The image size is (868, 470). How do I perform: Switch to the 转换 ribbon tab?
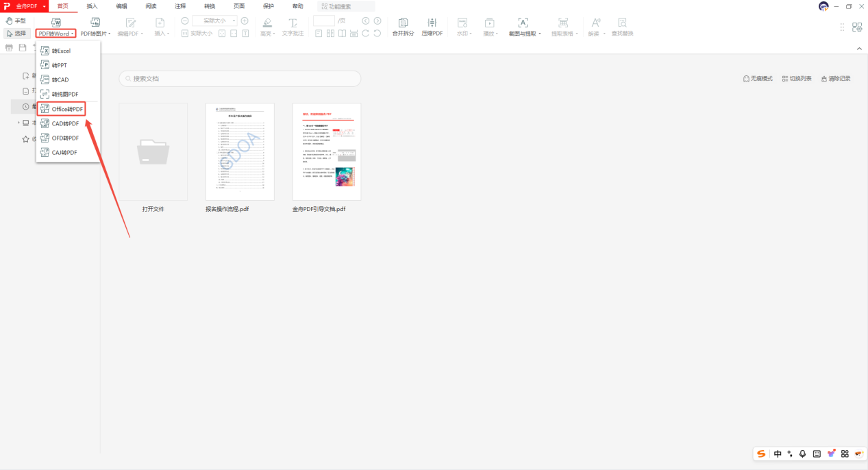210,5
